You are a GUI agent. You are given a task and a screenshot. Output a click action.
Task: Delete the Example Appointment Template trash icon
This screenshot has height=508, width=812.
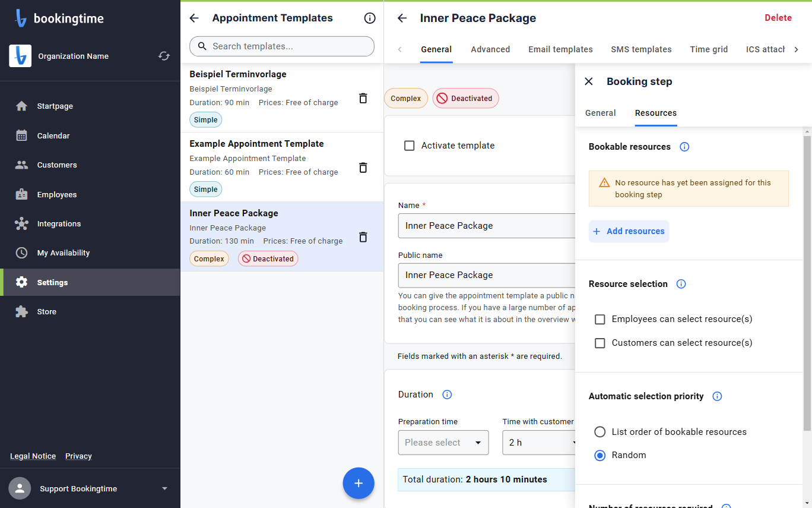click(x=363, y=168)
